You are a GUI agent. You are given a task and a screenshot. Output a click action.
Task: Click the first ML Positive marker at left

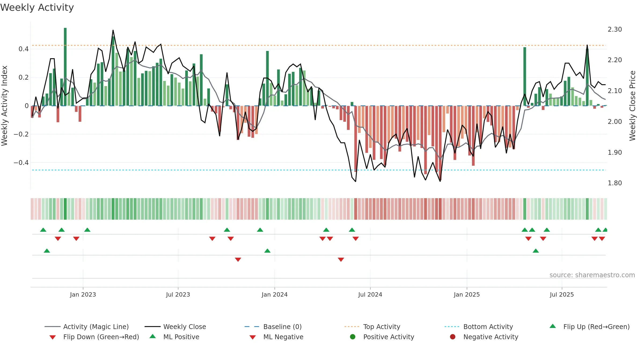(47, 251)
